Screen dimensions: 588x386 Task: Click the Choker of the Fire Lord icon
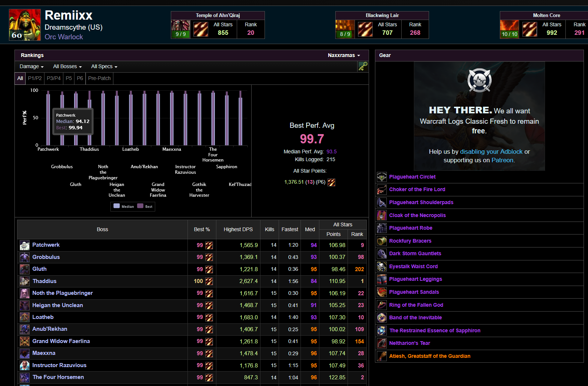[382, 190]
